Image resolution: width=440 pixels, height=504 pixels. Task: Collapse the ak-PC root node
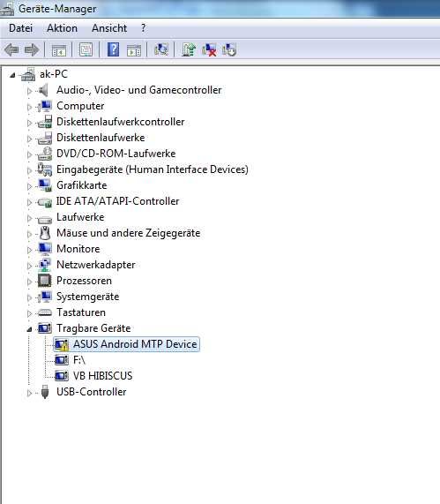coord(12,75)
